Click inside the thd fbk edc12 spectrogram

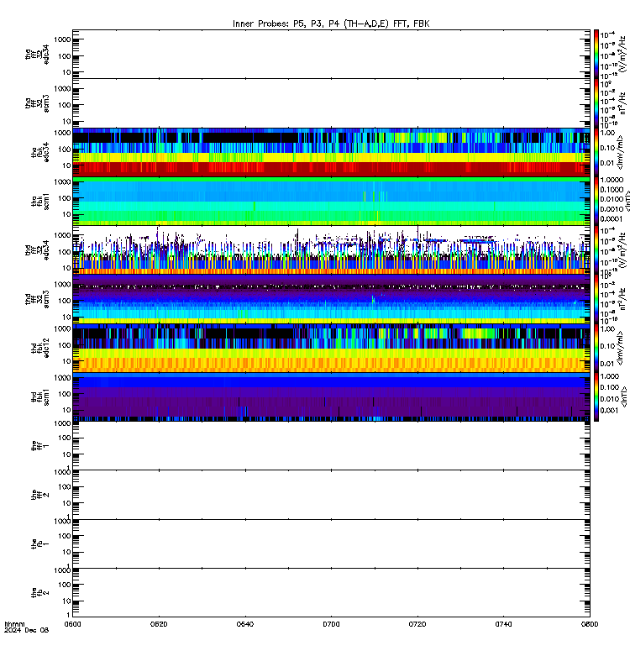point(331,348)
